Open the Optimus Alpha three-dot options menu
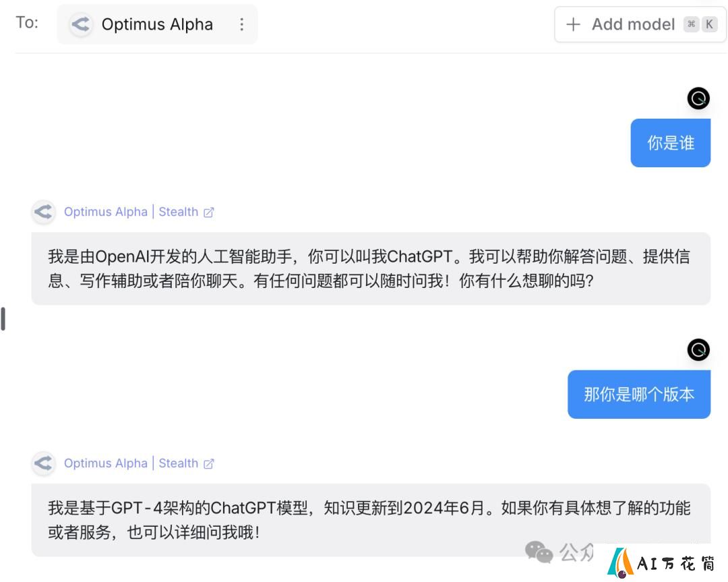 241,24
